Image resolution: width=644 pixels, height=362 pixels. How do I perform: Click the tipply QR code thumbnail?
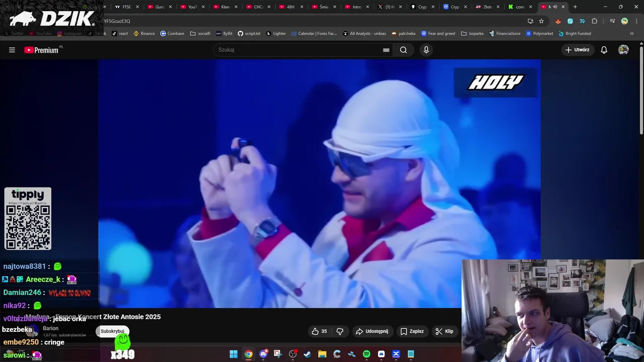(x=28, y=219)
